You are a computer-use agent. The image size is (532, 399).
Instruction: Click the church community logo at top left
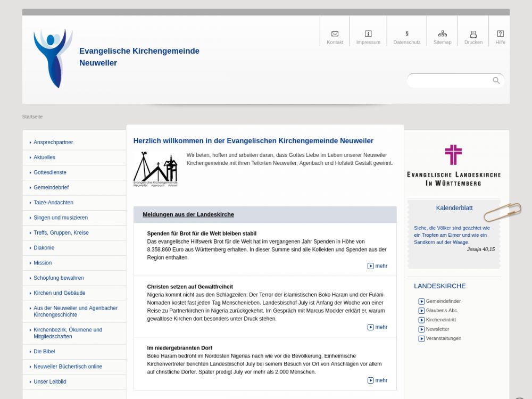tap(53, 58)
